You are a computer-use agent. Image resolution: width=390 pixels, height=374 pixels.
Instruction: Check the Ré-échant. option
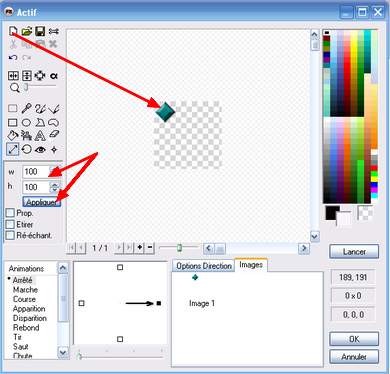click(10, 235)
